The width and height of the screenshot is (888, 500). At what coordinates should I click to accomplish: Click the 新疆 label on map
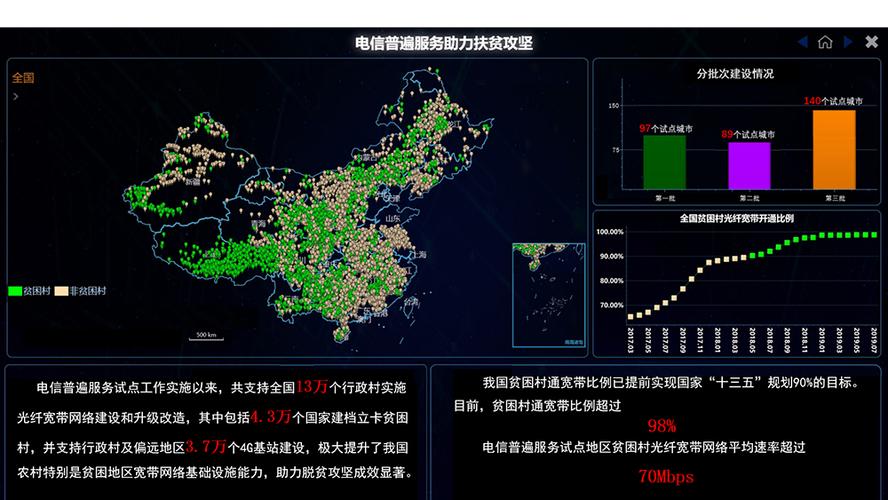[193, 182]
